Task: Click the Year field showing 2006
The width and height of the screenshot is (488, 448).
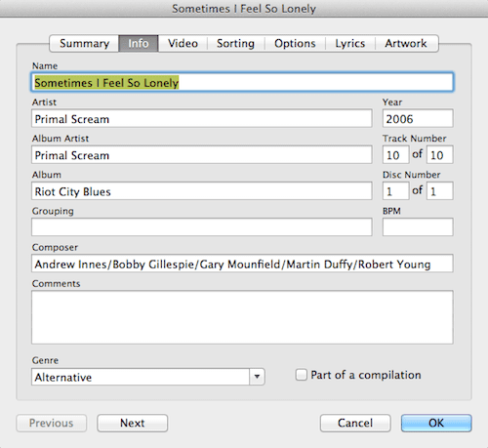Action: [418, 118]
